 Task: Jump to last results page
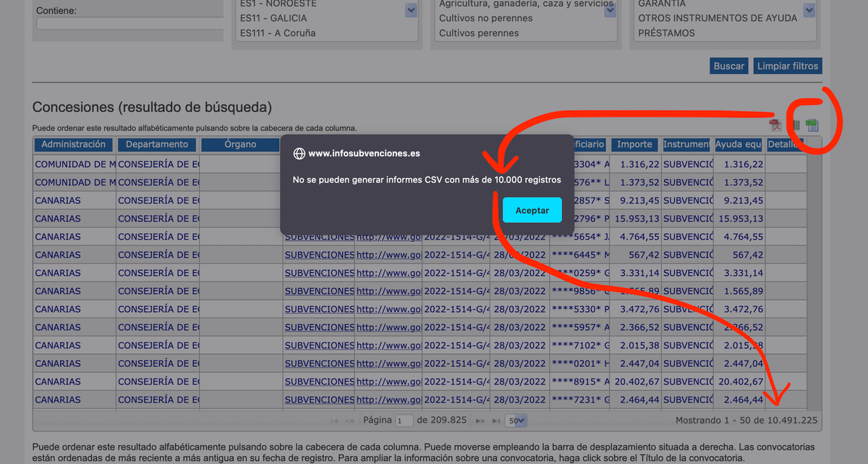496,421
